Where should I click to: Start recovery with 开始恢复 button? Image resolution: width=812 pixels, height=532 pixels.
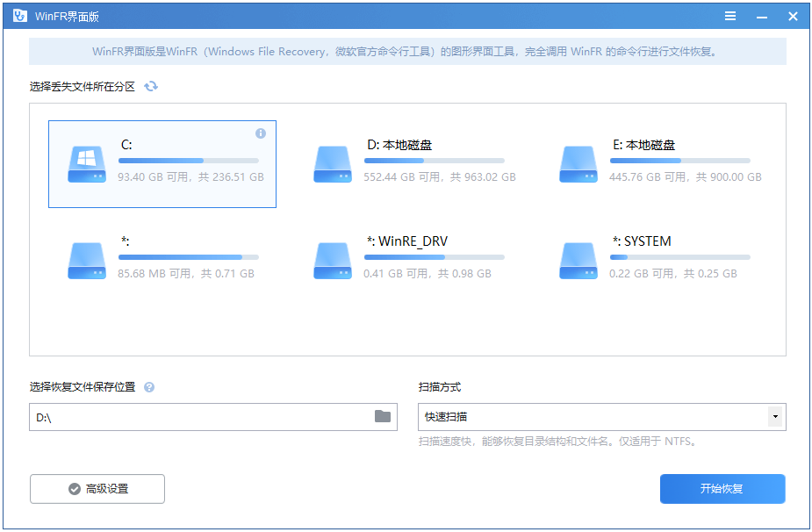tap(722, 489)
